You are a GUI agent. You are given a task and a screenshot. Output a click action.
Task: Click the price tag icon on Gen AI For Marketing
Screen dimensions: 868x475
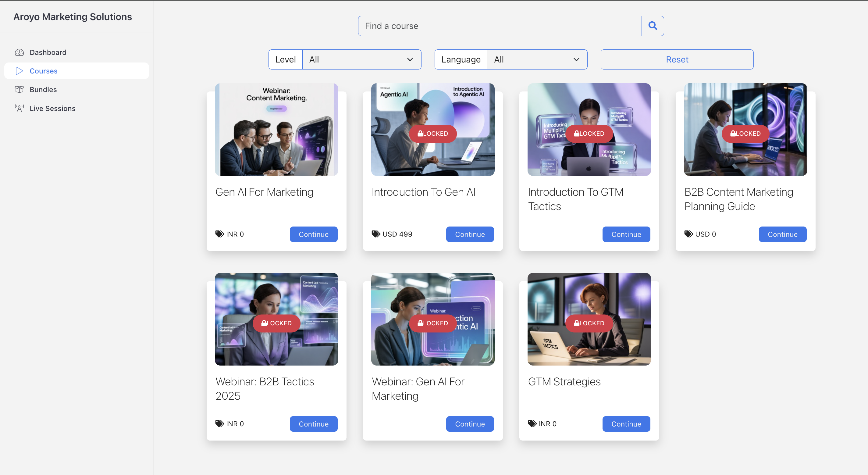coord(220,234)
